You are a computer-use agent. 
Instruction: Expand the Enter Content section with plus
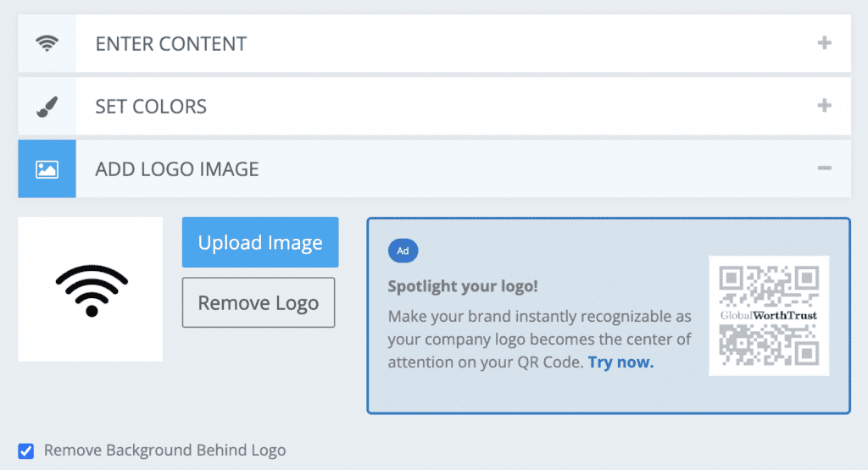point(824,43)
